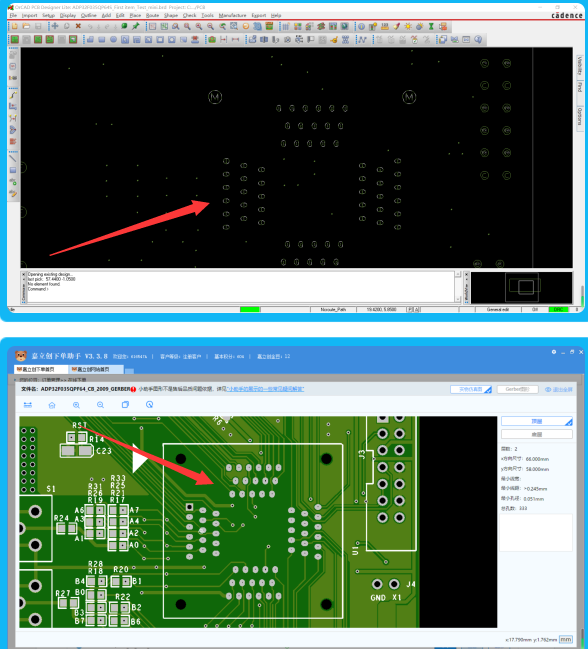This screenshot has width=588, height=649.
Task: Click the green status bar indicator
Action: (250, 309)
